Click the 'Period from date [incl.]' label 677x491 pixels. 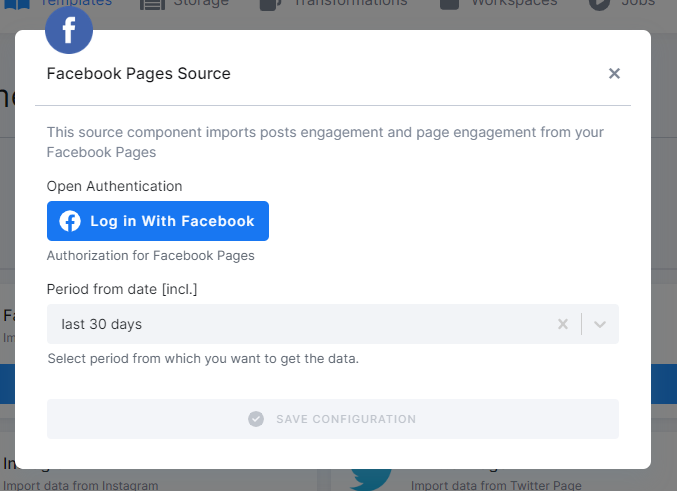point(122,289)
